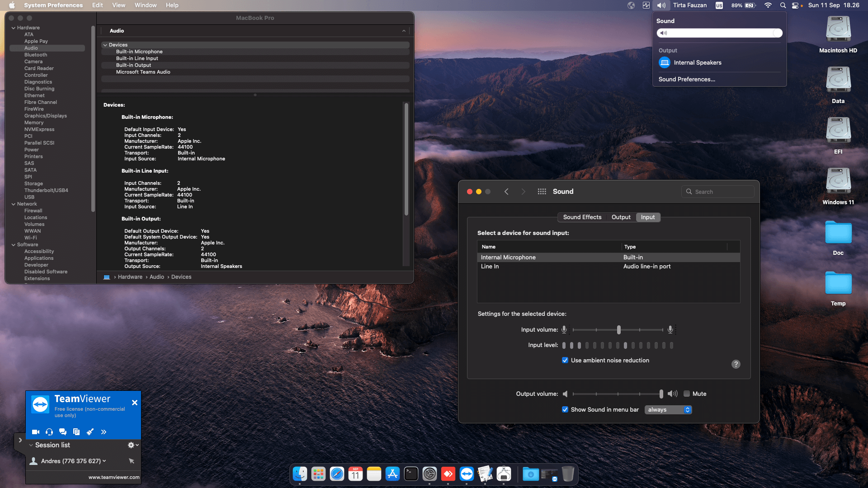Screen dimensions: 868x488
Task: Click the TeamViewer file box icon
Action: tap(76, 432)
